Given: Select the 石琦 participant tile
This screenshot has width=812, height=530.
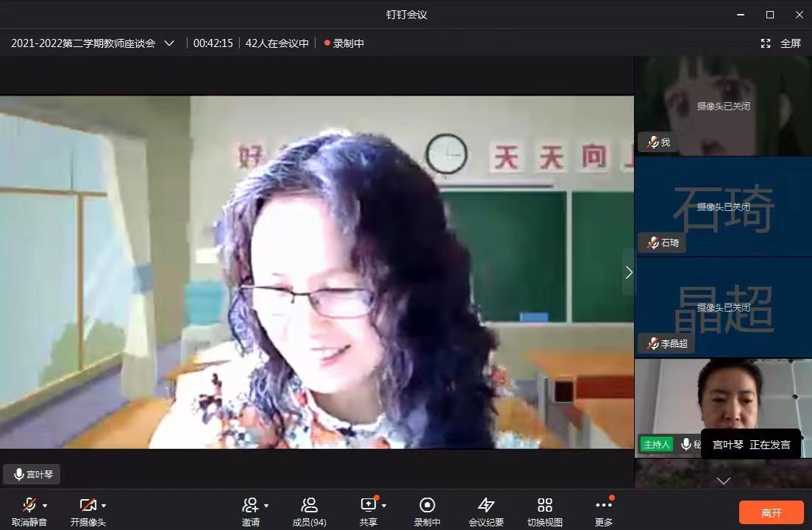Looking at the screenshot, I should click(723, 207).
